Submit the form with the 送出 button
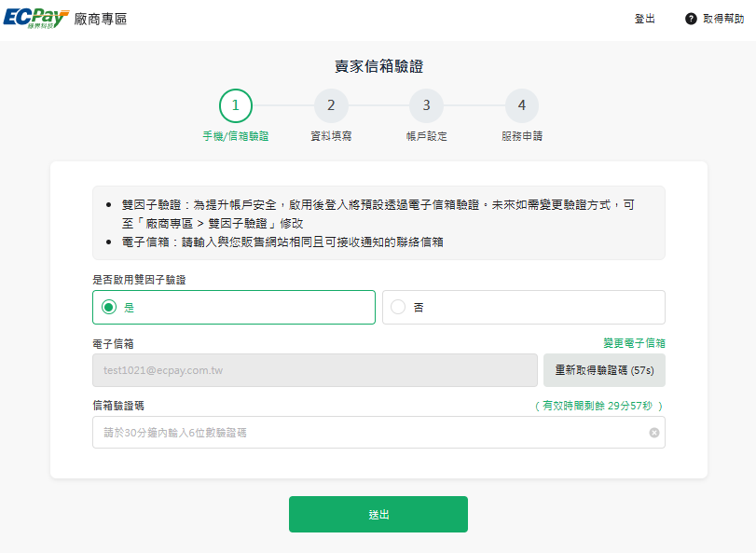The width and height of the screenshot is (756, 553). coord(378,515)
